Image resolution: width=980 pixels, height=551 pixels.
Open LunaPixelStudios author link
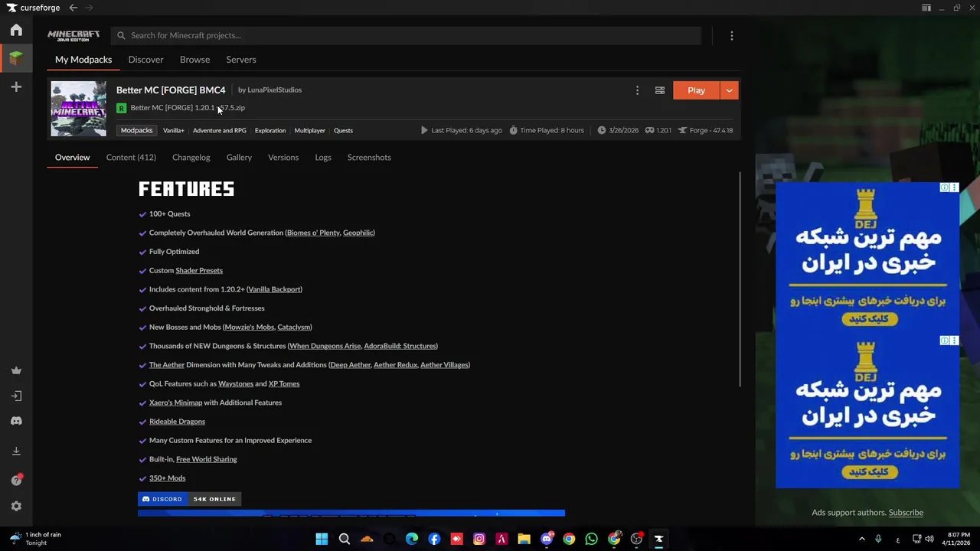point(274,90)
